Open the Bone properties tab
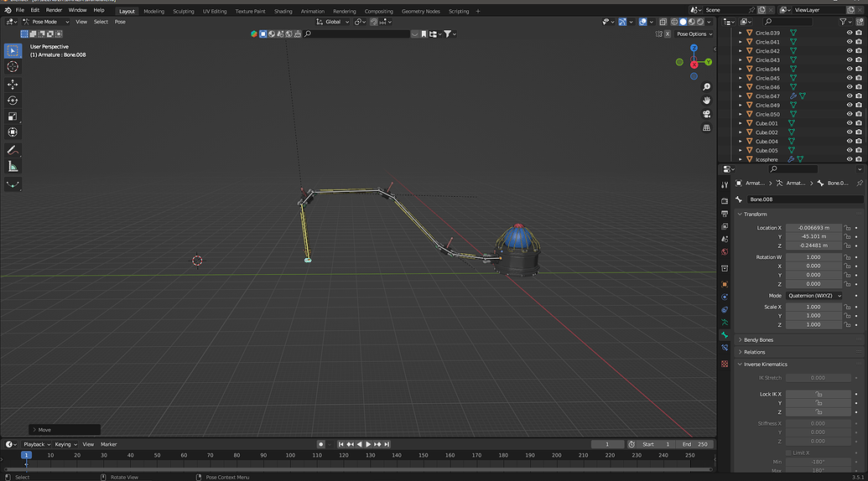The width and height of the screenshot is (868, 481). pos(725,335)
